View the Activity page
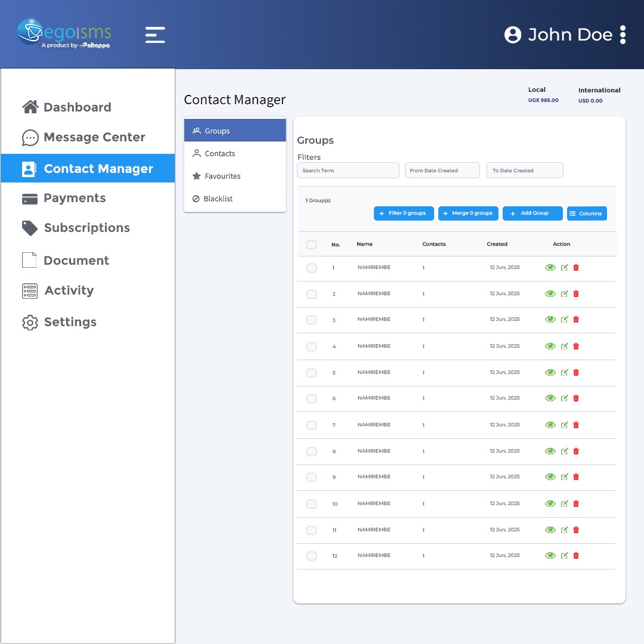The height and width of the screenshot is (644, 644). [x=57, y=290]
